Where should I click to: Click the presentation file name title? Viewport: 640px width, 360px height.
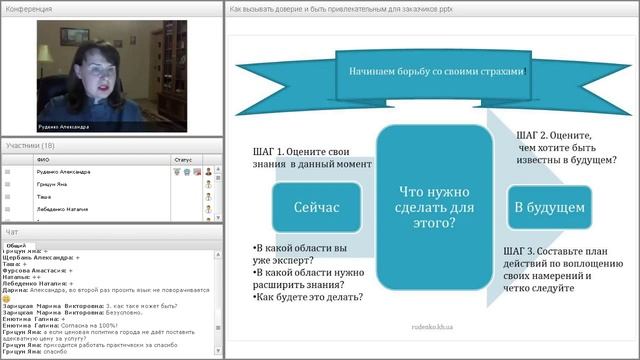tap(341, 9)
